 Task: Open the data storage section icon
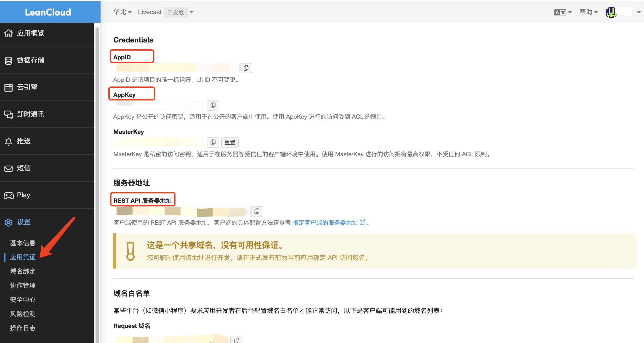[8, 61]
